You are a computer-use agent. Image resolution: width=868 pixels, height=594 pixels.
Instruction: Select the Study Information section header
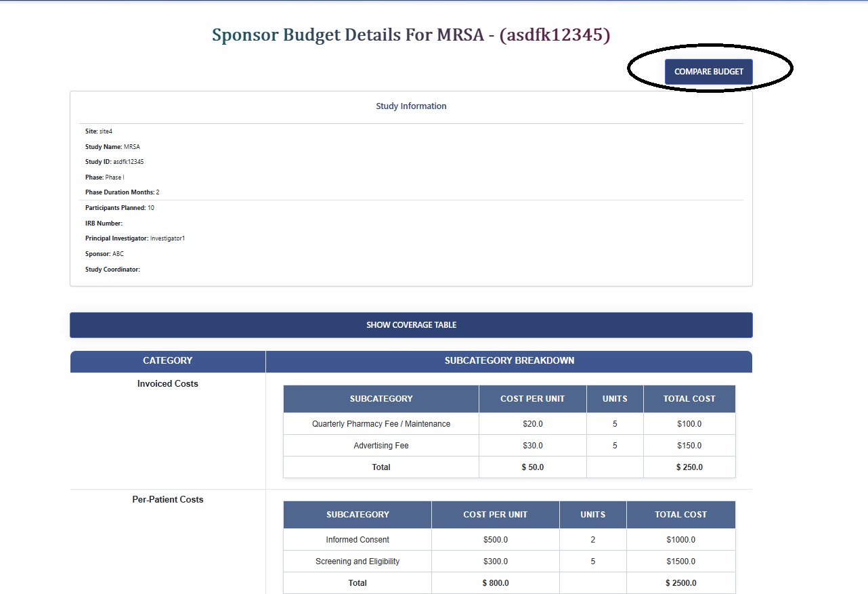pos(411,106)
